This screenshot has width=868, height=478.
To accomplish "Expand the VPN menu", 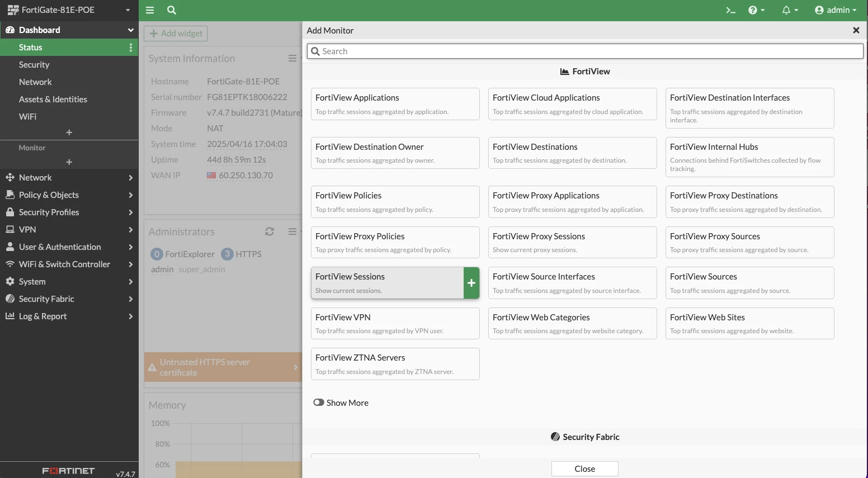I will coord(69,230).
